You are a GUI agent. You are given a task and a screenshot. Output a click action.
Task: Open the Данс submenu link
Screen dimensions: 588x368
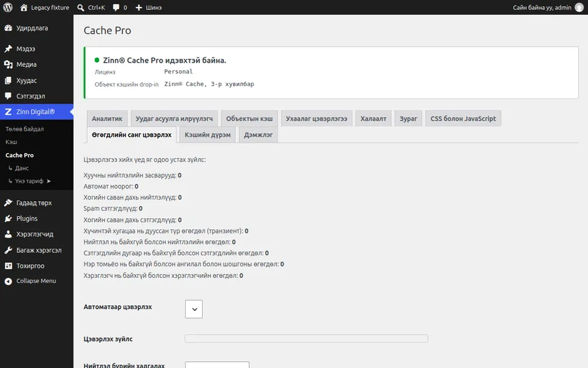point(22,168)
